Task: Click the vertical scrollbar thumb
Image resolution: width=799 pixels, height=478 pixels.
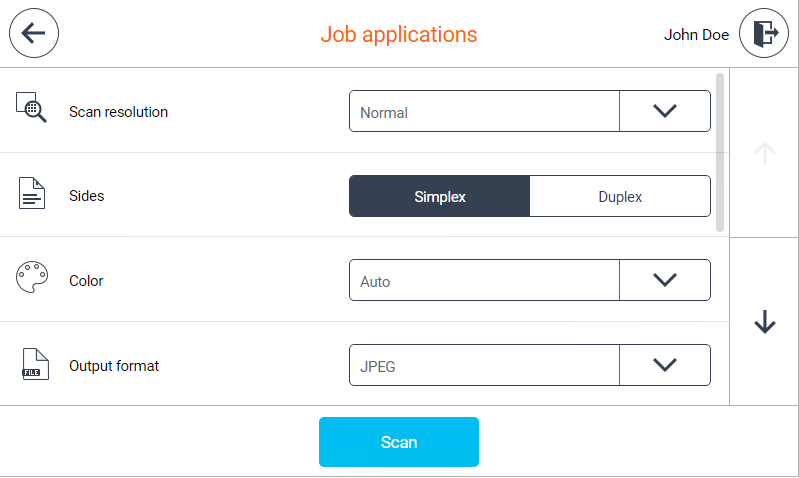Action: point(720,152)
